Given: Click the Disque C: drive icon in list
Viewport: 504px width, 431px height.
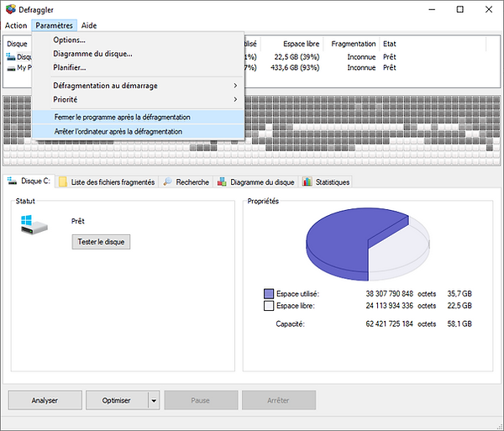Looking at the screenshot, I should (11, 57).
